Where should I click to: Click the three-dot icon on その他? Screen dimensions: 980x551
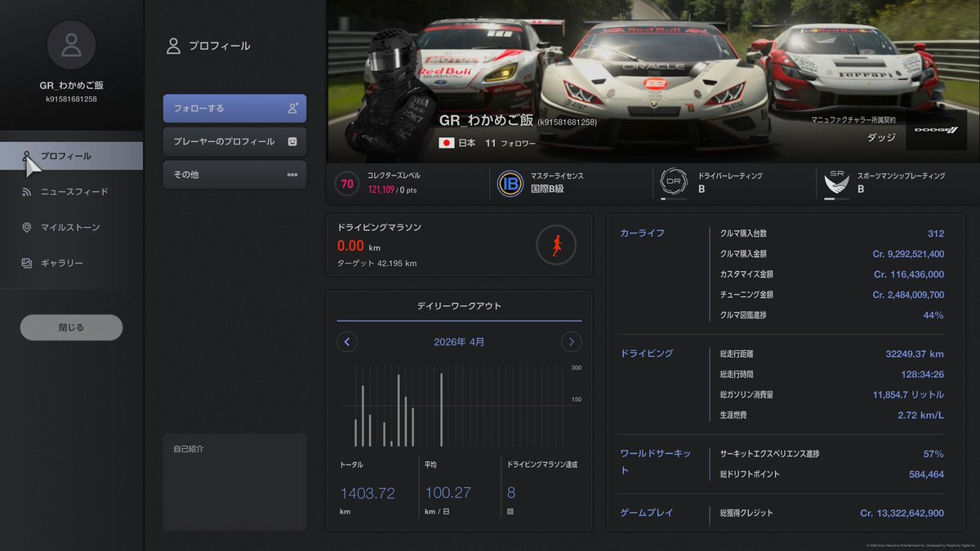292,175
